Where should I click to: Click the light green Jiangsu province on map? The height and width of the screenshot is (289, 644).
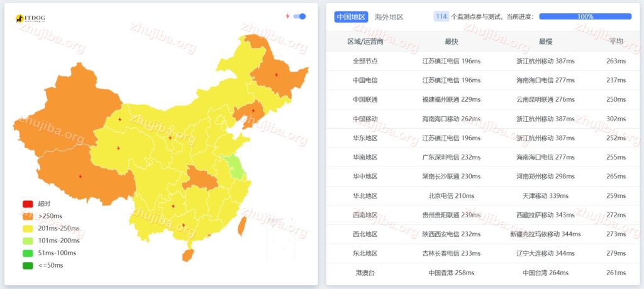click(235, 166)
